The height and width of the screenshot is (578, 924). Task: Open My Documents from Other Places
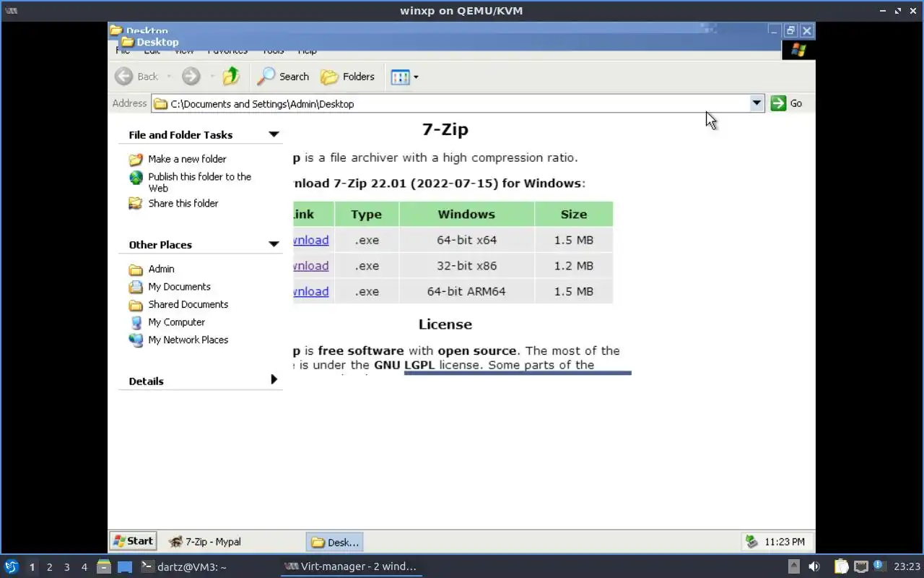point(179,287)
